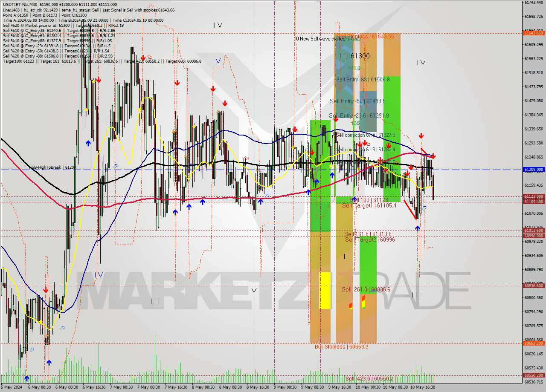Click the '5 May 2024' date label

(x=12, y=387)
